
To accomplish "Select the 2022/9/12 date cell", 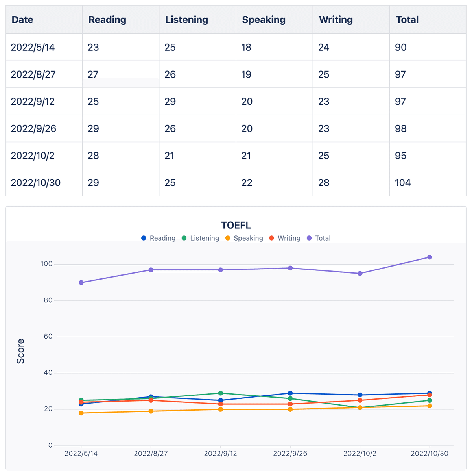I will tap(44, 102).
